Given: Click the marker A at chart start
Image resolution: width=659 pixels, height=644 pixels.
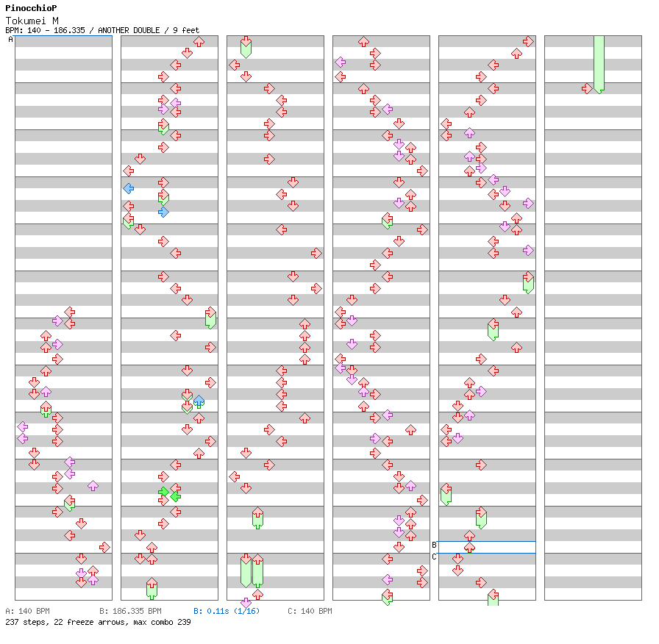Looking at the screenshot, I should [10, 40].
